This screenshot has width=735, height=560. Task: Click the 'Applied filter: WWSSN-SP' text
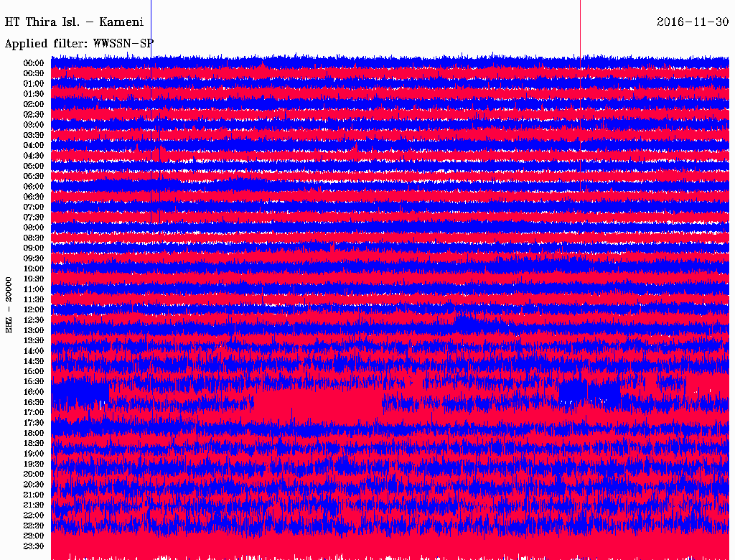coord(79,44)
